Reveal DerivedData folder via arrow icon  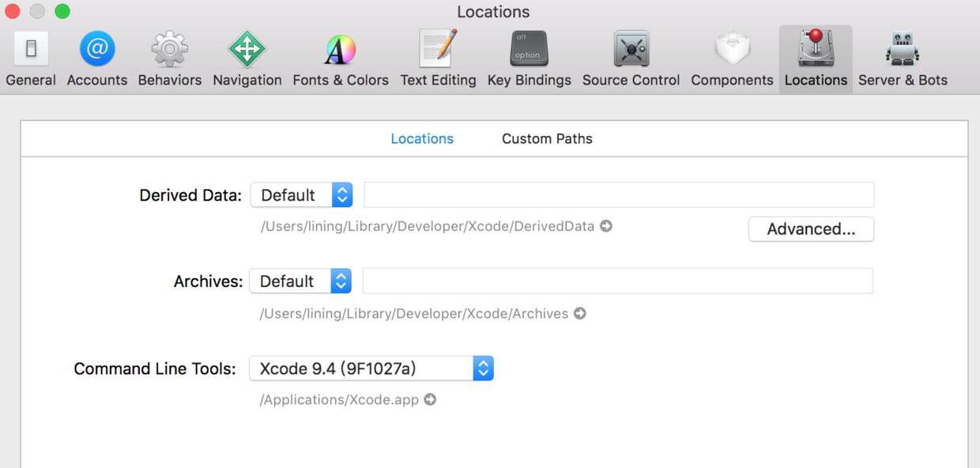[x=606, y=226]
